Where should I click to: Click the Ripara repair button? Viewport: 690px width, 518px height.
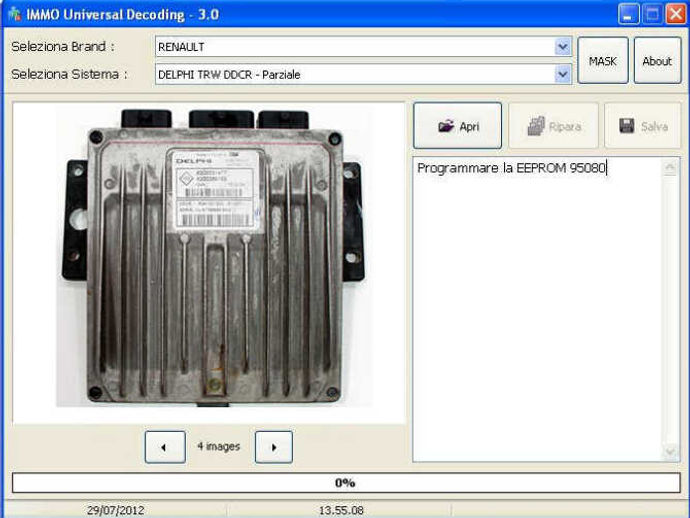(x=554, y=126)
